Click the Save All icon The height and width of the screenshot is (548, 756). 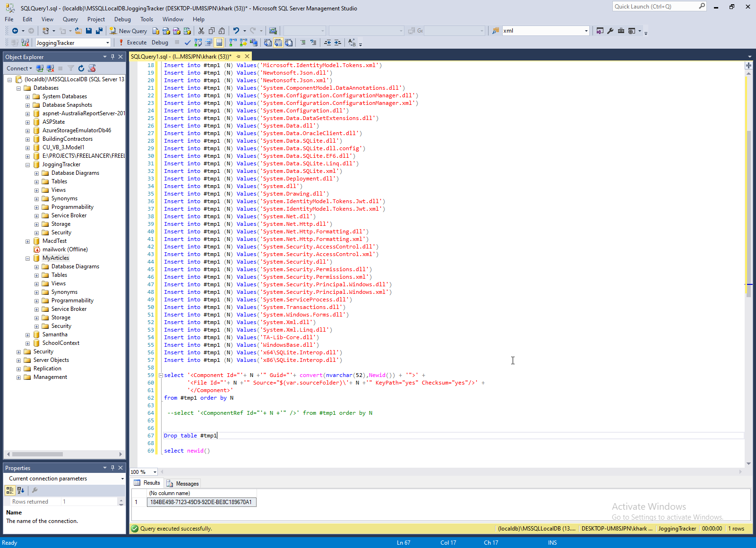pyautogui.click(x=99, y=31)
